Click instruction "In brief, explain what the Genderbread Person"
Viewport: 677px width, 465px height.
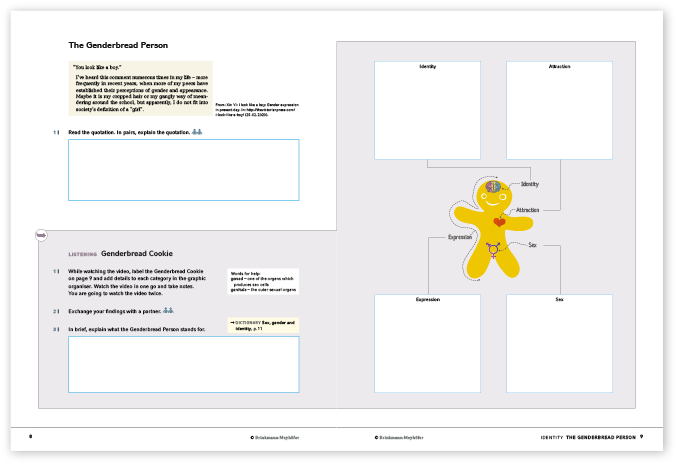(x=136, y=329)
